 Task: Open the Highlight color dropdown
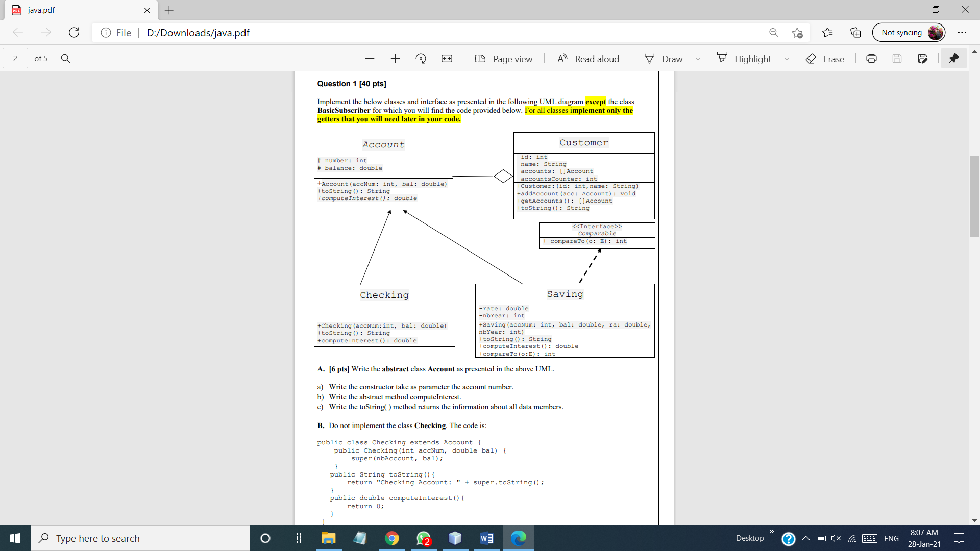787,58
